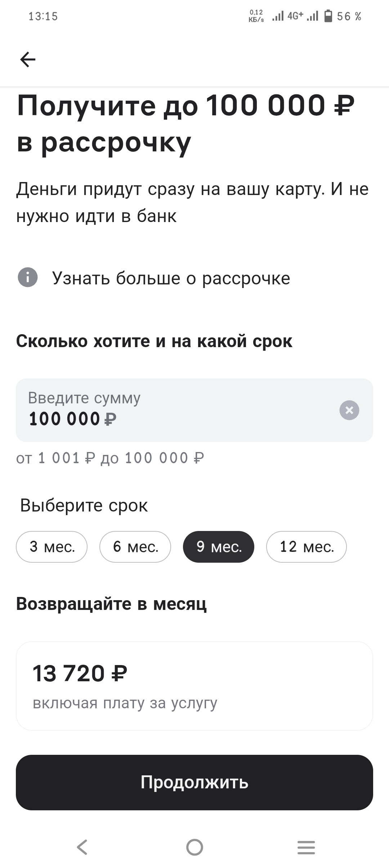The height and width of the screenshot is (868, 389).
Task: Tap the 4G+ signal indicator
Action: click(295, 16)
